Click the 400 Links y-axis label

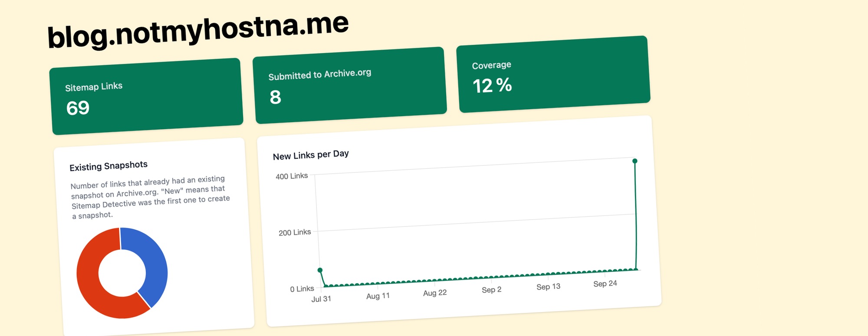pyautogui.click(x=292, y=176)
